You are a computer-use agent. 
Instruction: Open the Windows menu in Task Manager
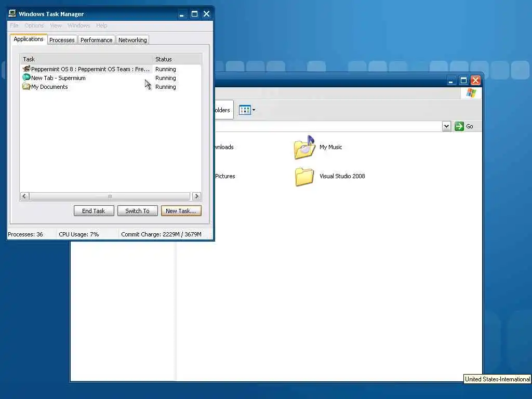[79, 25]
